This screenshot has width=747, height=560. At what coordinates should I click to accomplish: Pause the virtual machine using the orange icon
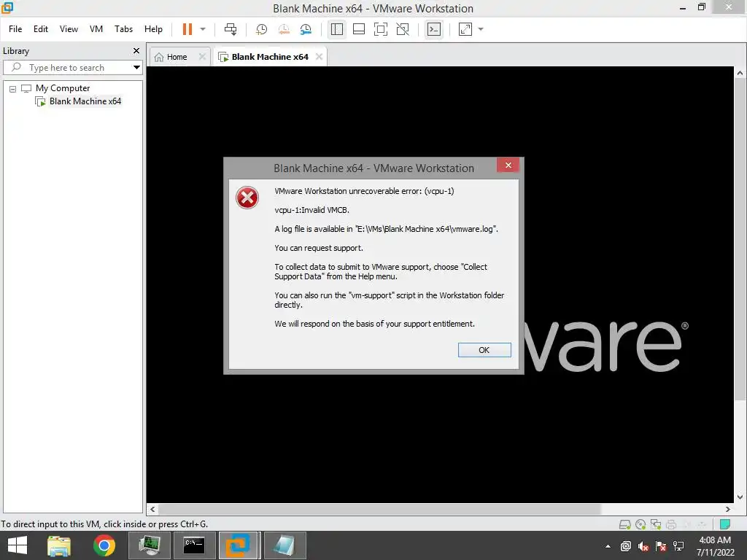(187, 29)
